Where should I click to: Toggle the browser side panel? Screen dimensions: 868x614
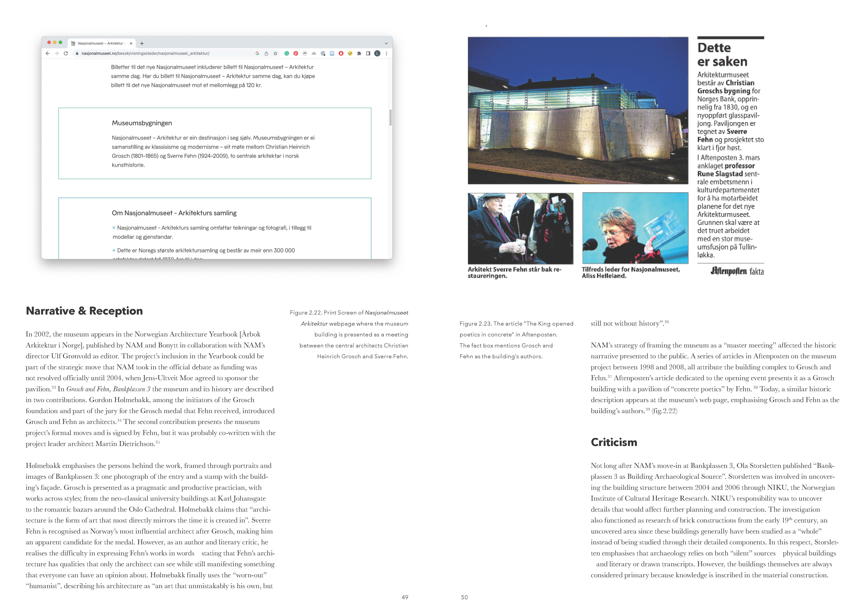(x=368, y=53)
